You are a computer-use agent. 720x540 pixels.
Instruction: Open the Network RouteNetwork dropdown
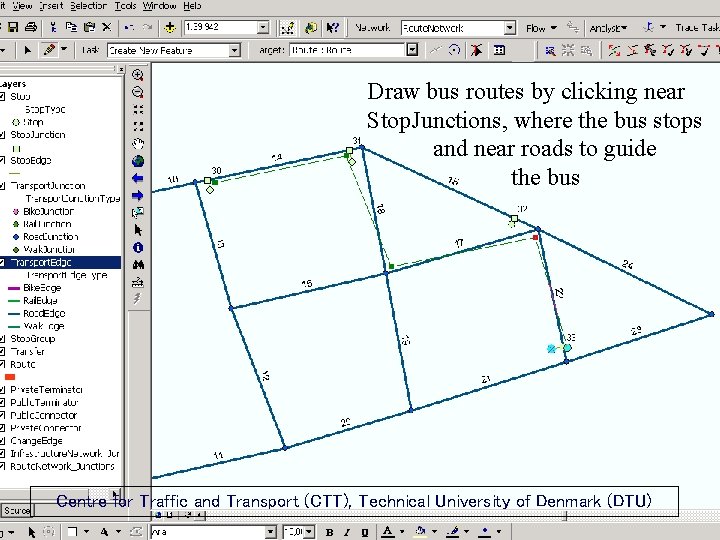(510, 28)
